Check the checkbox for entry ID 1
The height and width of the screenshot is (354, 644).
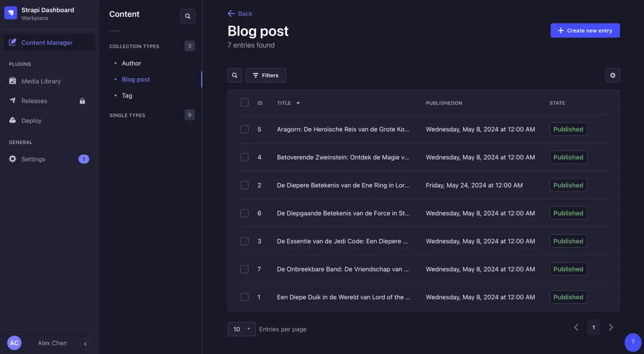pyautogui.click(x=244, y=297)
